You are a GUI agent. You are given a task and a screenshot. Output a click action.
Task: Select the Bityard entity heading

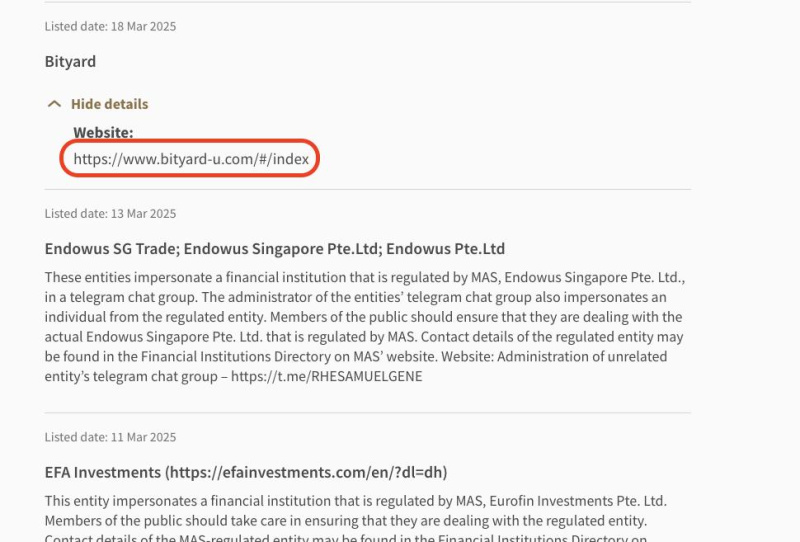tap(70, 61)
